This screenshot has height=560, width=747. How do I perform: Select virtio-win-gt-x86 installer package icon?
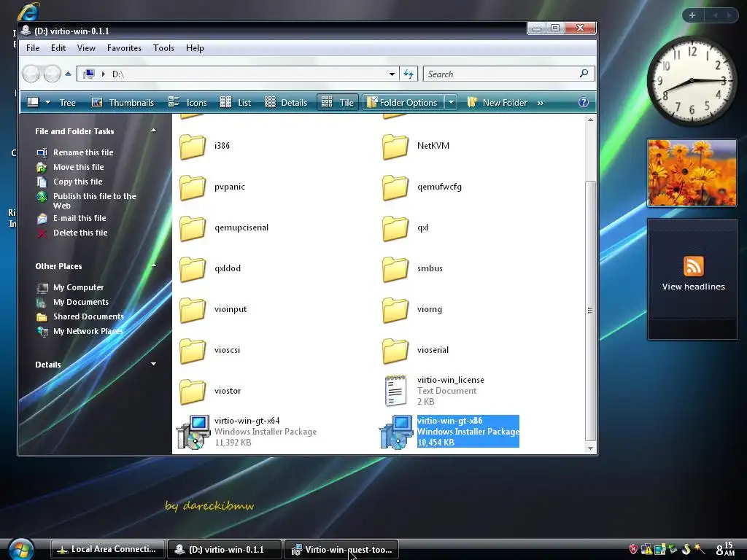click(396, 432)
